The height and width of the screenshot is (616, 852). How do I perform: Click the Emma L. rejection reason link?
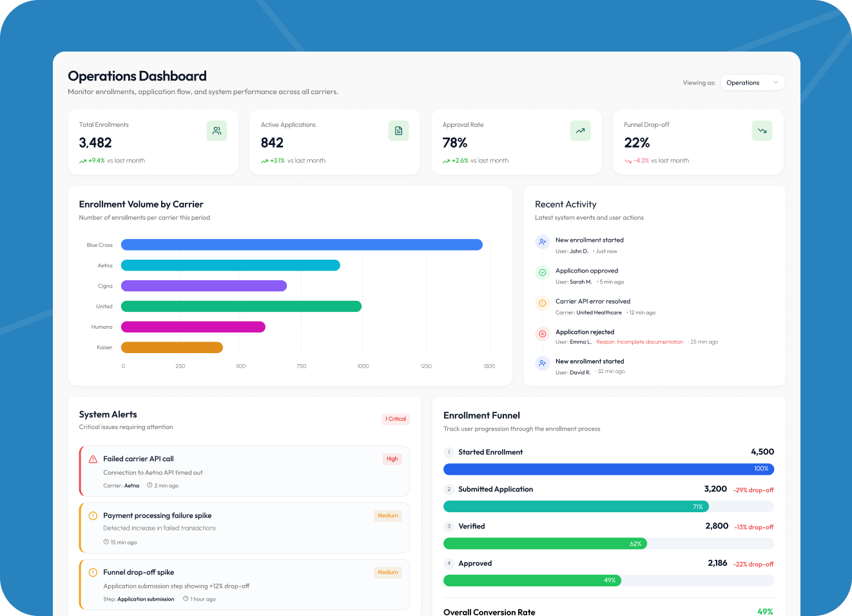[640, 342]
